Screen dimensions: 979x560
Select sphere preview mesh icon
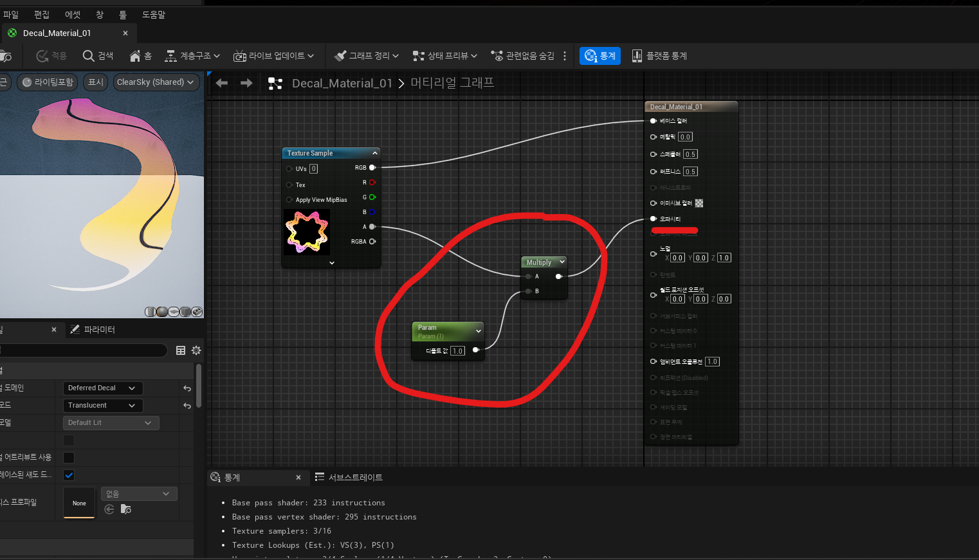[x=162, y=312]
